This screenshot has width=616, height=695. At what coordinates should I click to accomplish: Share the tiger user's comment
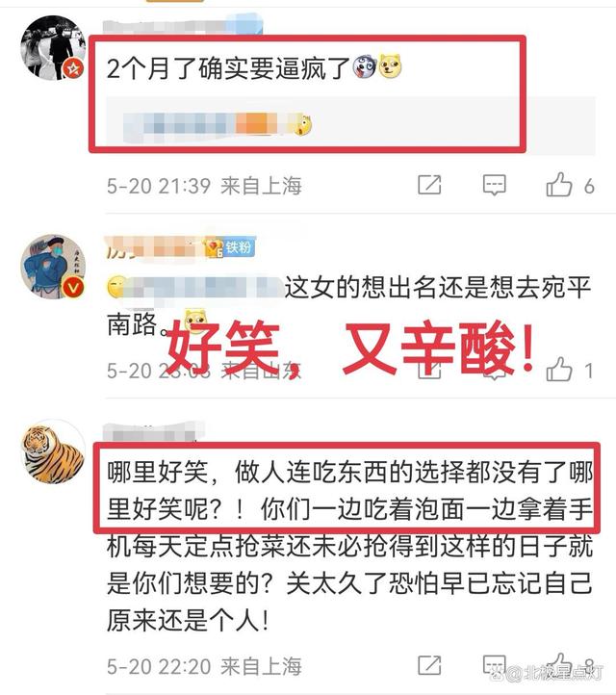coord(429,665)
